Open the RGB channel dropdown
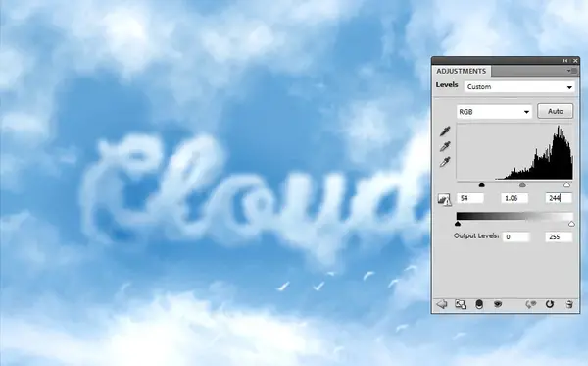Image resolution: width=588 pixels, height=366 pixels. click(494, 112)
